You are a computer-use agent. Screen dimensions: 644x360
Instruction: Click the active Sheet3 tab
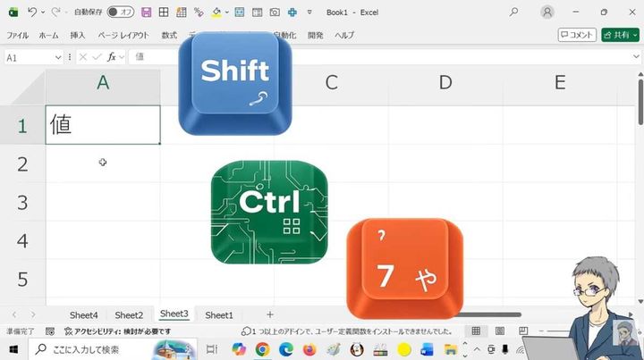[x=174, y=314]
